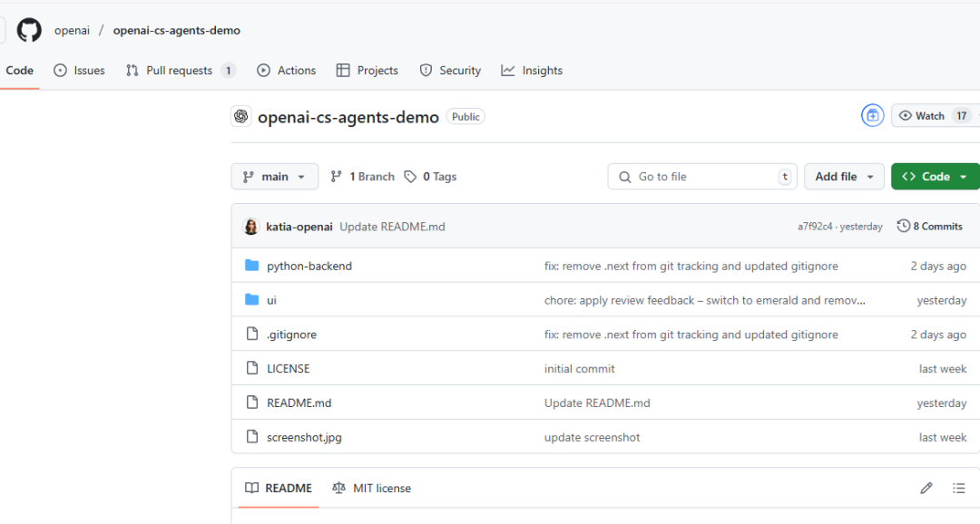980x524 pixels.
Task: Expand the Add file dropdown
Action: click(x=844, y=177)
